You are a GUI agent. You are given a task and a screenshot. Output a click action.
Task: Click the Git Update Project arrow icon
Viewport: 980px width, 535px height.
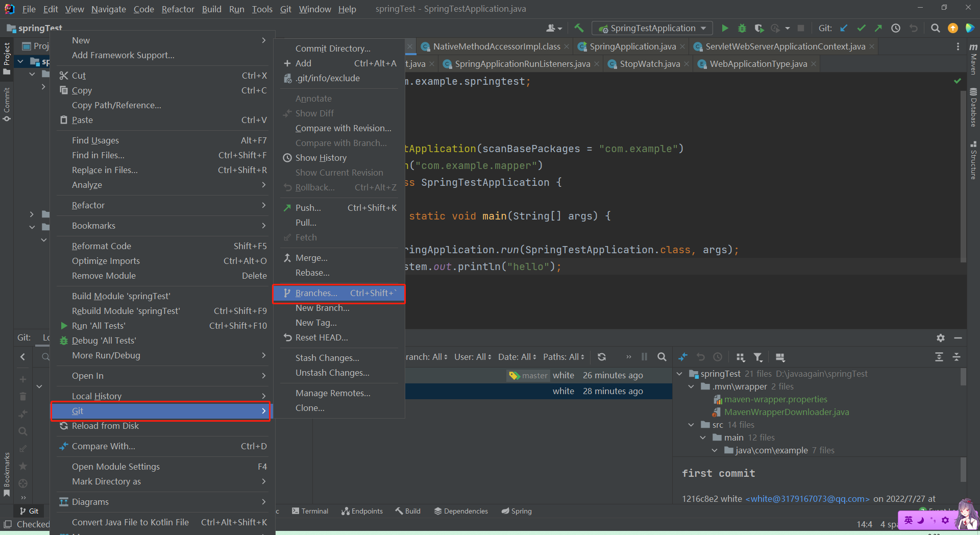[844, 28]
